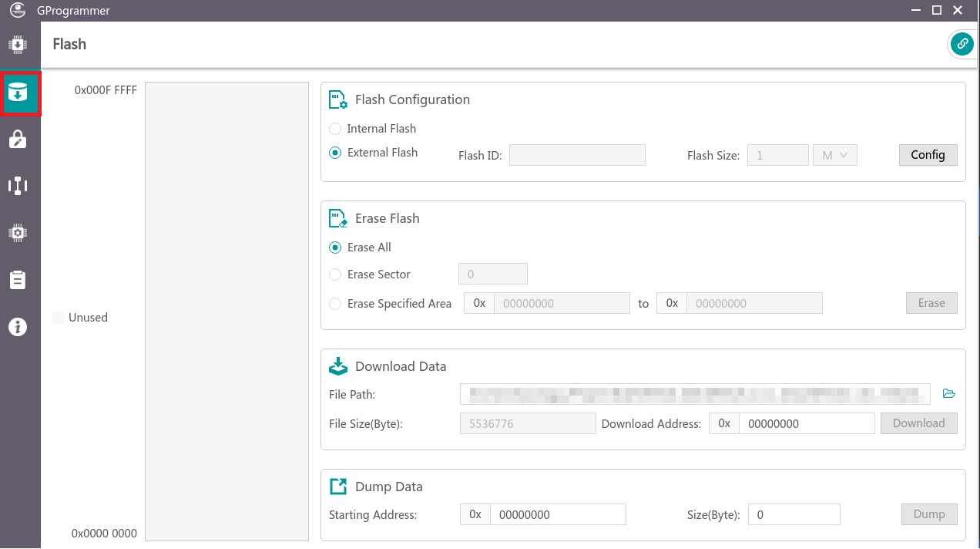This screenshot has height=549, width=980.
Task: Open the Firmware page in sidebar
Action: 18,45
